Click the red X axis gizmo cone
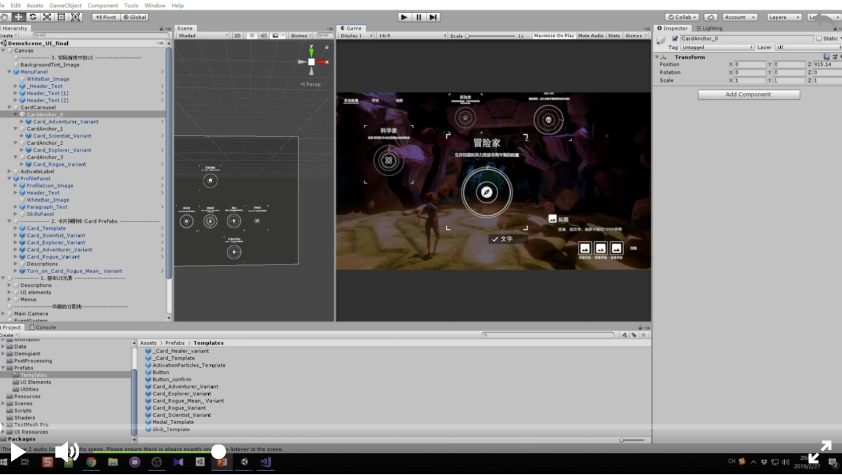 (322, 62)
